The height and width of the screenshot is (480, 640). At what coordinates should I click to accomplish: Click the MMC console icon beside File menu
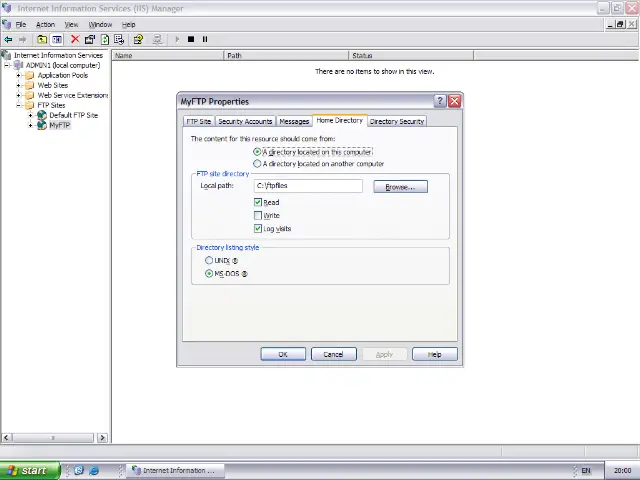pos(7,24)
